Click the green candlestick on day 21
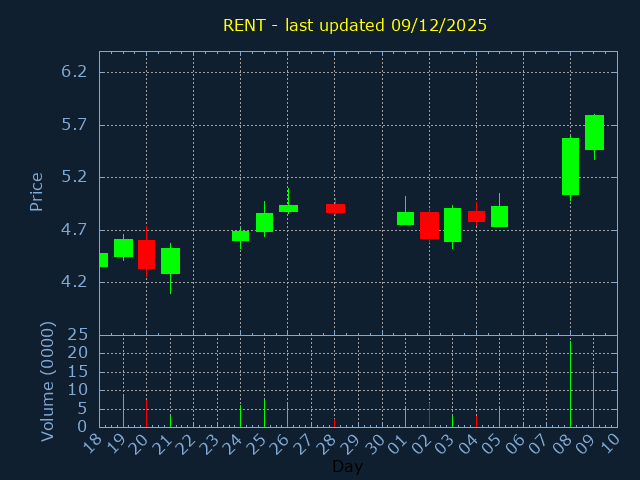The image size is (640, 480). coord(170,261)
